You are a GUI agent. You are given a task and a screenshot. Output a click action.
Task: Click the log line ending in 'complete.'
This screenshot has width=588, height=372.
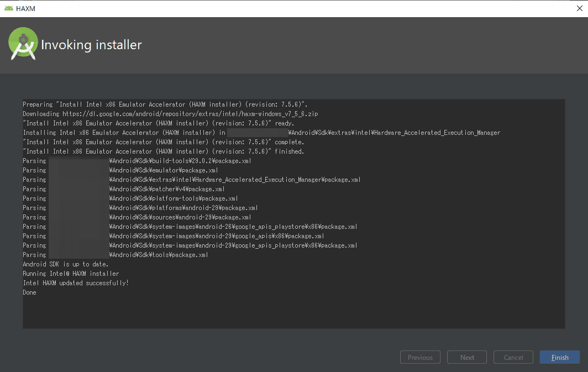coord(164,142)
